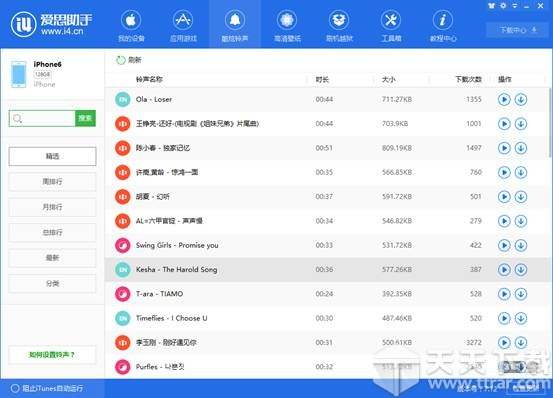Click the vertical scrollbar of ringtone list
Image resolution: width=553 pixels, height=398 pixels.
point(550,122)
